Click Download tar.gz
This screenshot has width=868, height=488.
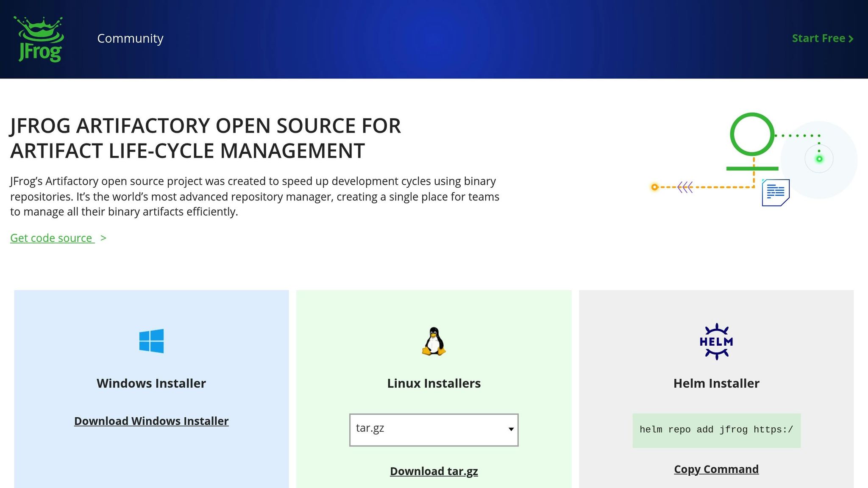[434, 470]
